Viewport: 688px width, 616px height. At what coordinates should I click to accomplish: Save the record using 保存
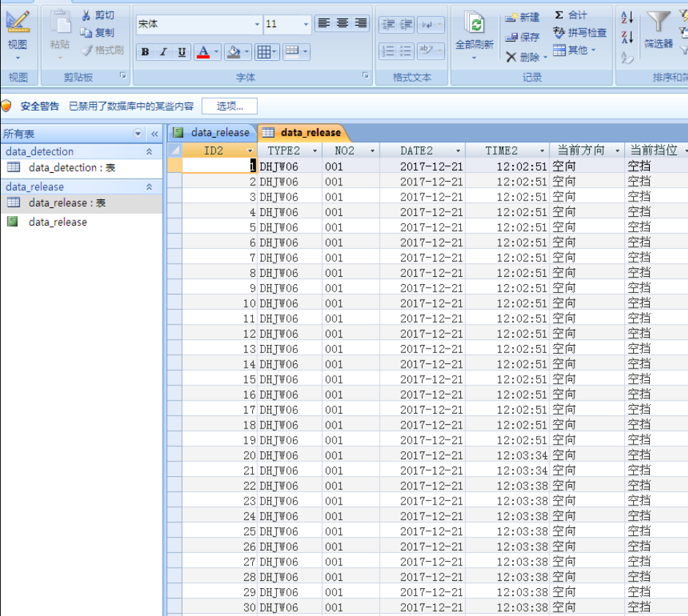tap(522, 37)
